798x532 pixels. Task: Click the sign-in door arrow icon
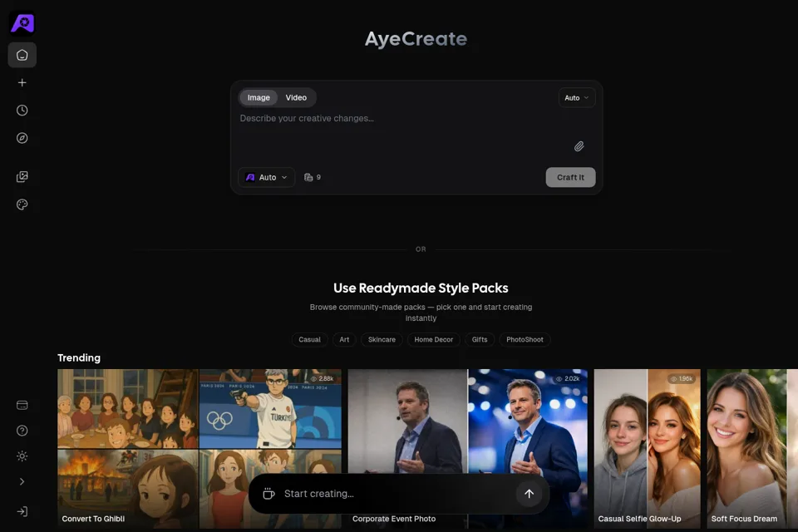pyautogui.click(x=22, y=512)
